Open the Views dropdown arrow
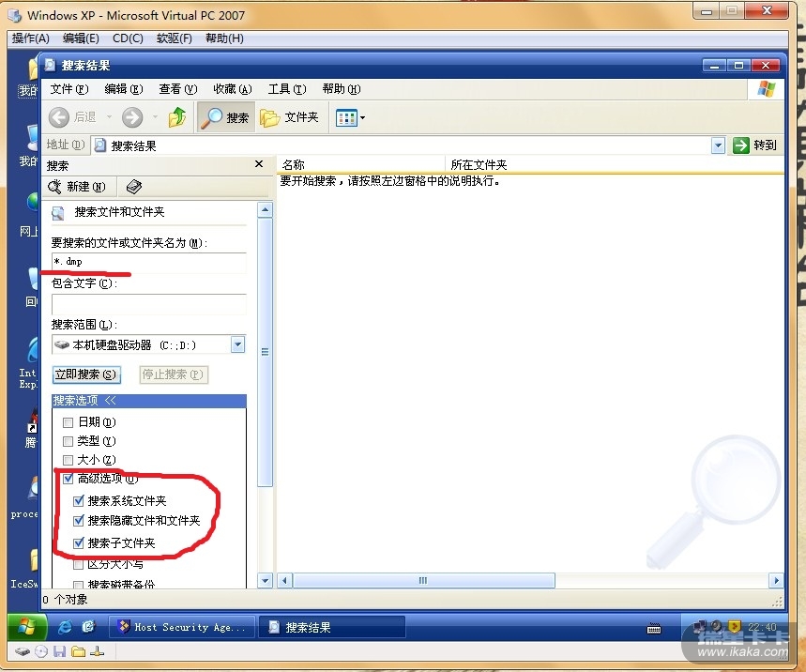The image size is (806, 672). click(363, 117)
